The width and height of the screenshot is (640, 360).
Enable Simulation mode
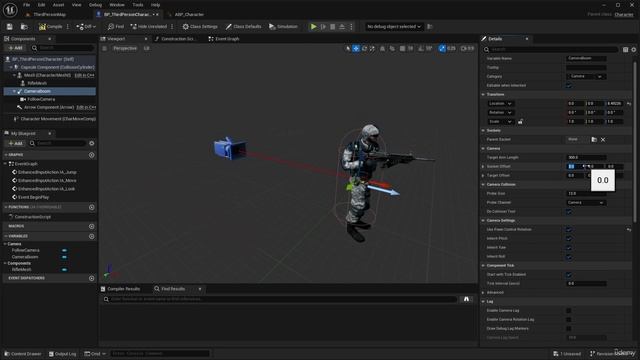pyautogui.click(x=283, y=27)
